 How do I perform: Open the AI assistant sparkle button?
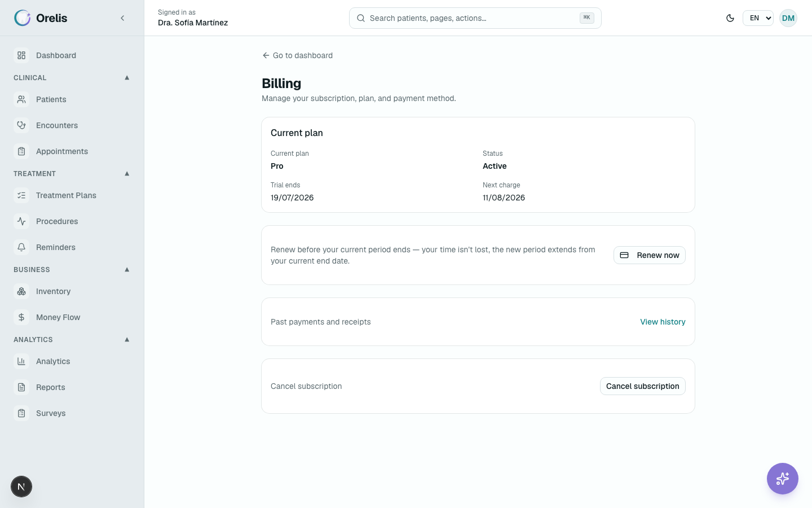tap(783, 479)
